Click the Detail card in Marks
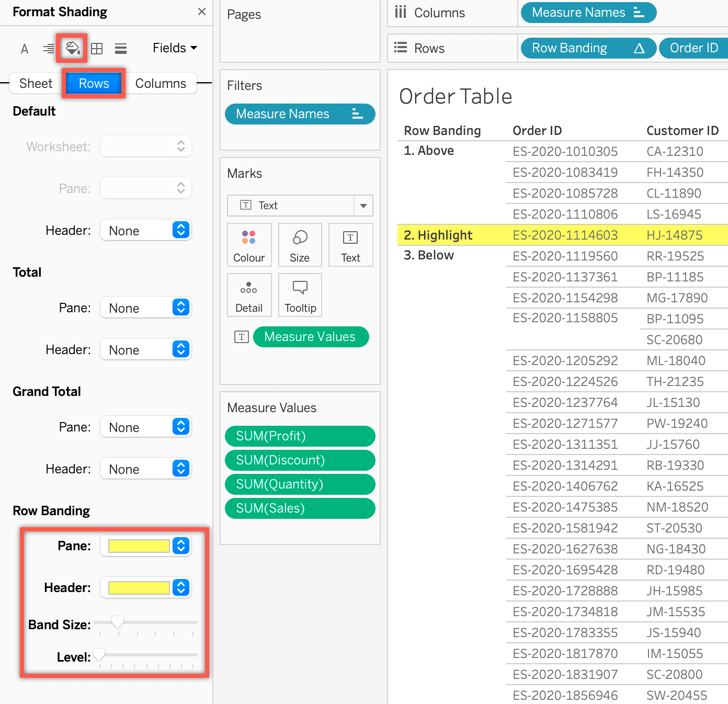 pos(249,294)
